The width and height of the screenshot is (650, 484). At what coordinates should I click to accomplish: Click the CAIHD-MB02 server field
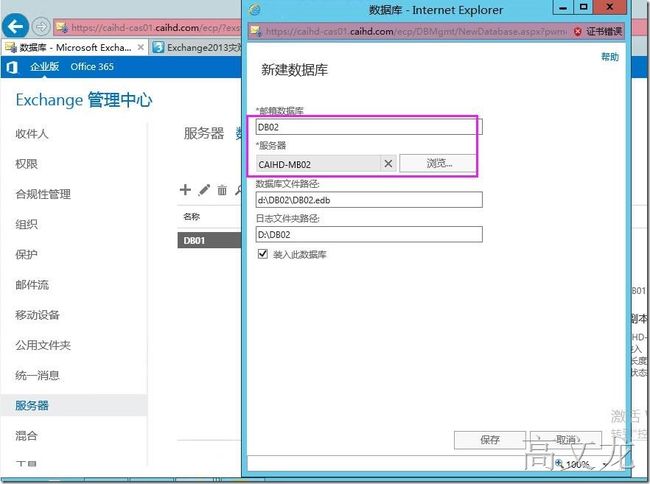pos(318,164)
